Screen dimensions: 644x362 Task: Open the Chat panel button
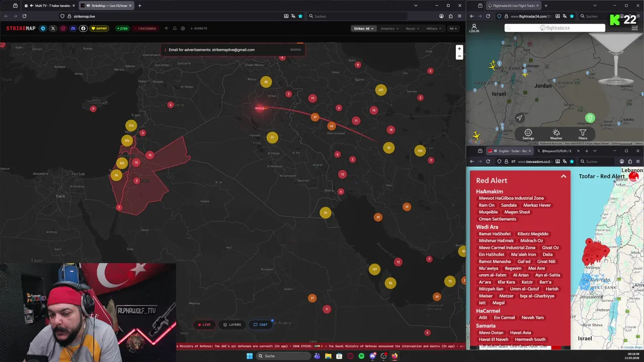click(x=261, y=325)
